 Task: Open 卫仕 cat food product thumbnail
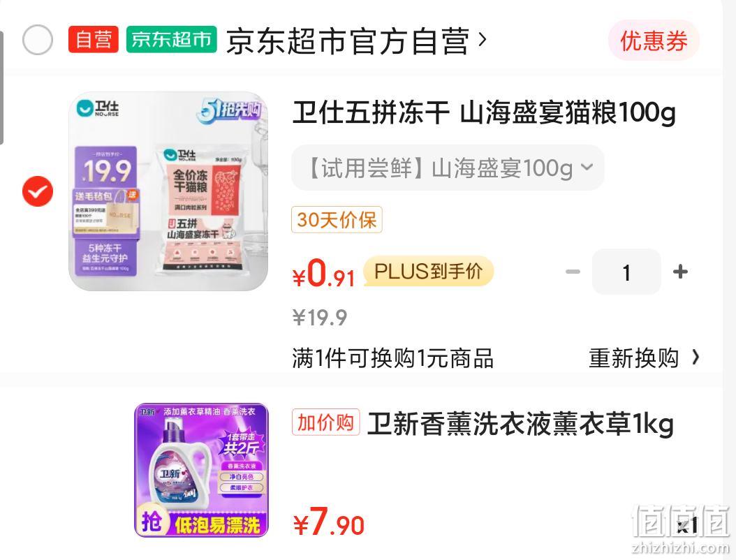[x=168, y=191]
